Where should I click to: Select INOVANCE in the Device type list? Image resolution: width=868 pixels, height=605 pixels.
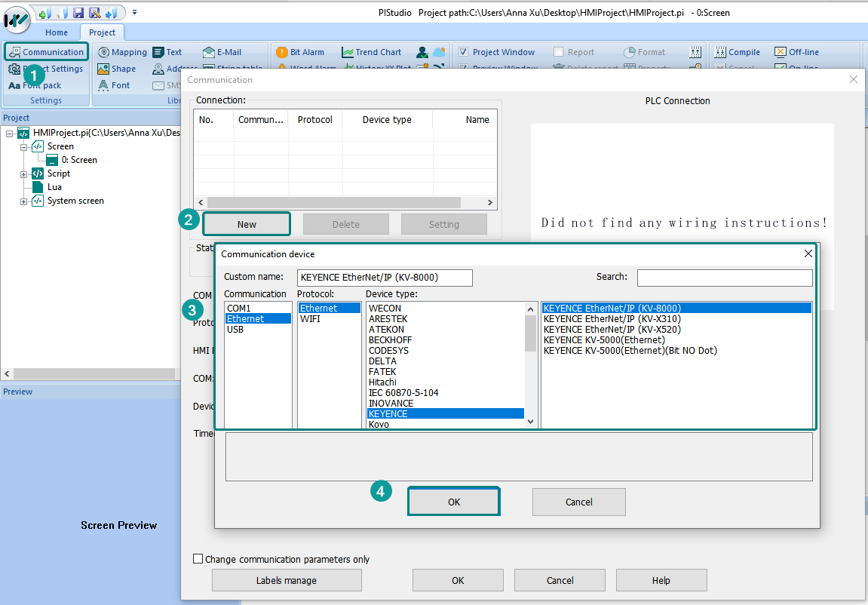446,403
